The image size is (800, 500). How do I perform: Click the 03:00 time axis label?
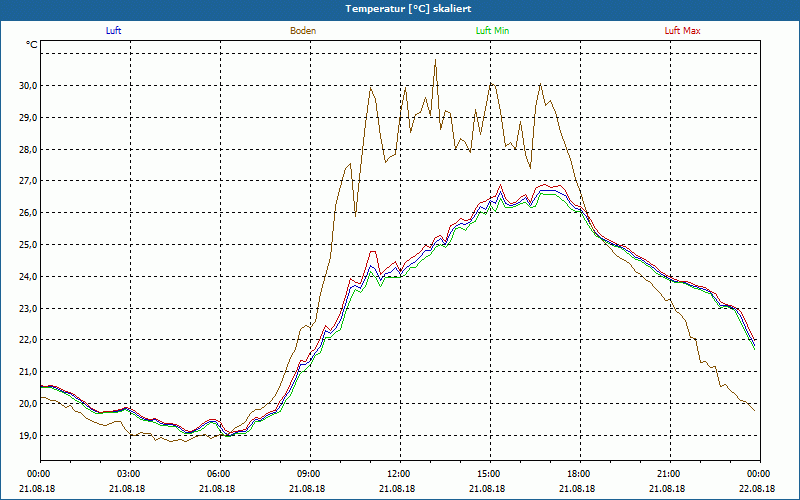coord(131,474)
